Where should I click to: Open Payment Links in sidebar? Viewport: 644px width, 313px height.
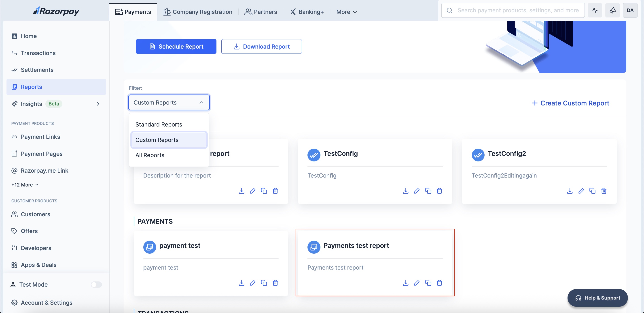pyautogui.click(x=56, y=137)
